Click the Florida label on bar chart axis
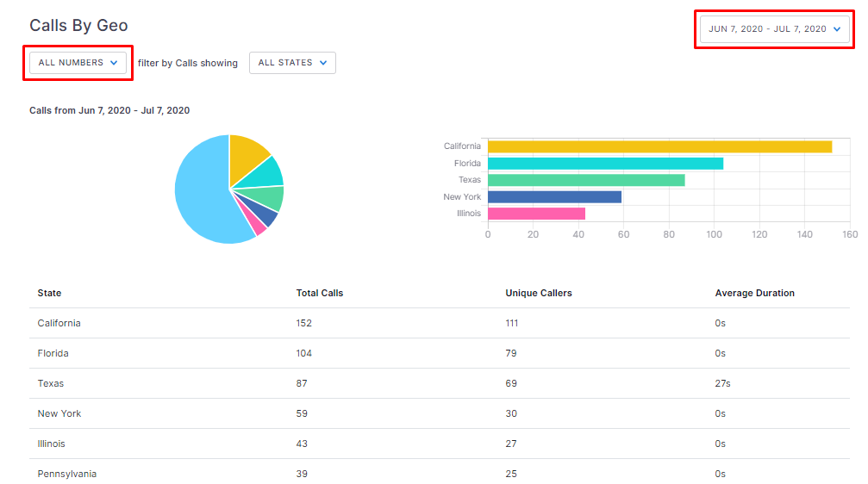 tap(467, 163)
